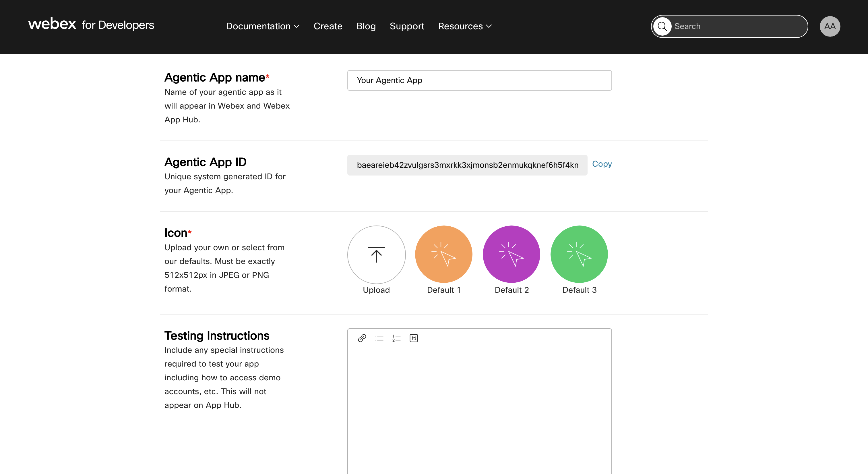The image size is (868, 474).
Task: Click the Upload icon for app Icon
Action: coord(376,255)
